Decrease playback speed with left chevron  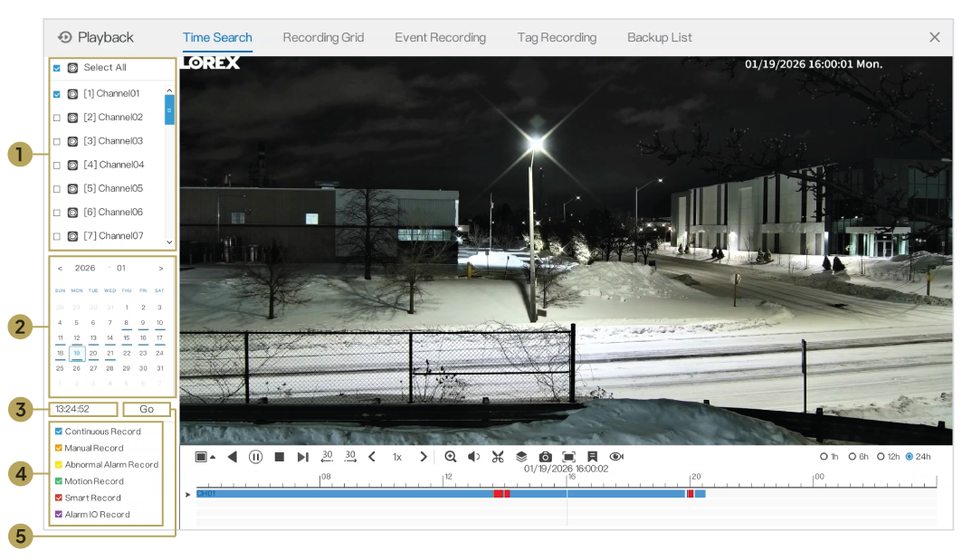click(x=372, y=457)
